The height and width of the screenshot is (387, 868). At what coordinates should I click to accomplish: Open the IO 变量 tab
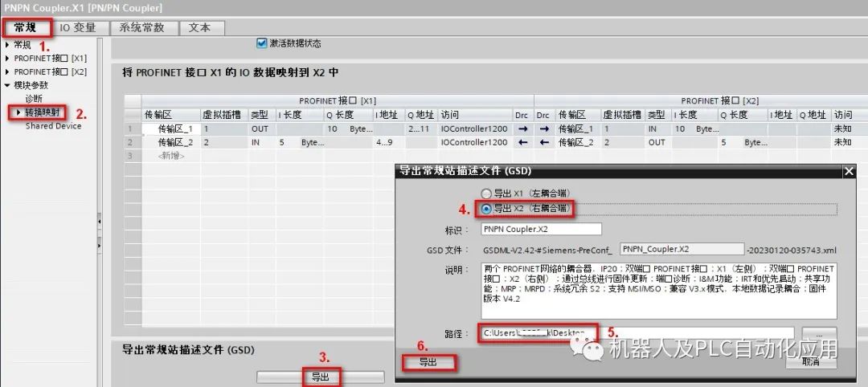tap(77, 27)
